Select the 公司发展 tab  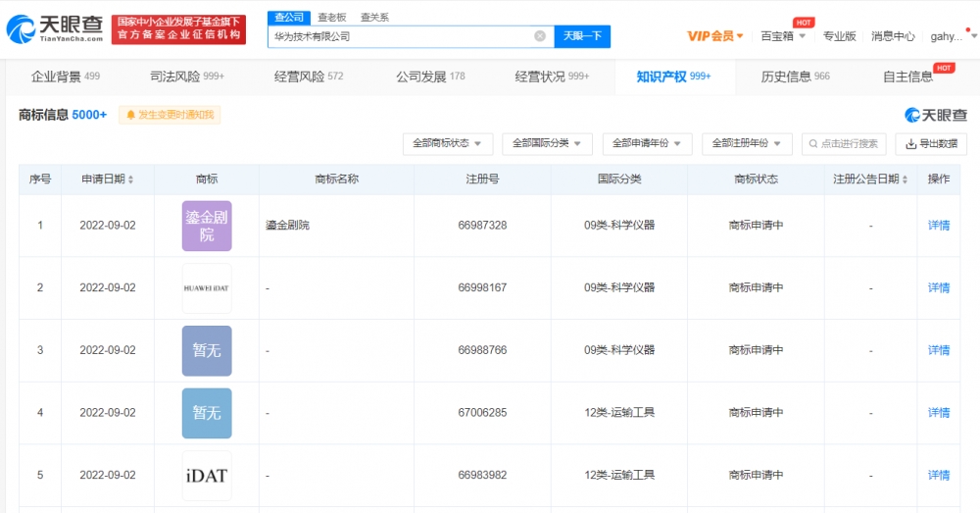pos(430,77)
